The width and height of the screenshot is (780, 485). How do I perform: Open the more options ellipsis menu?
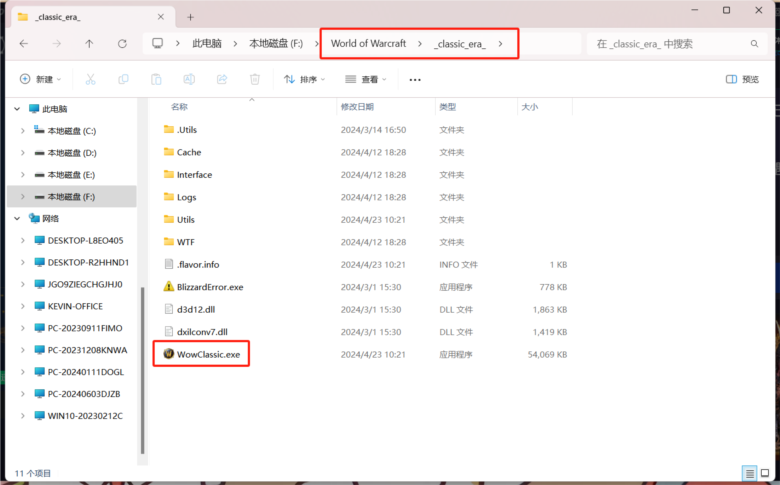(415, 80)
